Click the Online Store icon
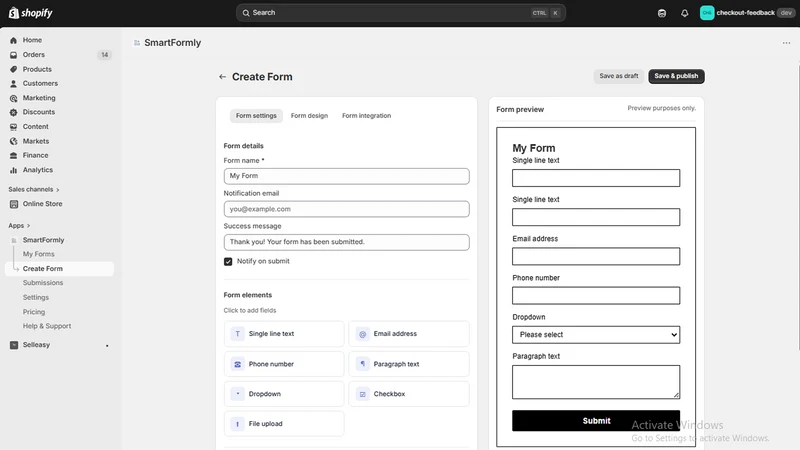 (x=14, y=204)
